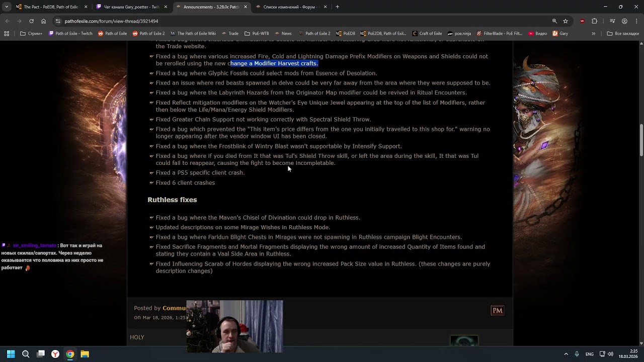
Task: Click the sir_smiling_tomato chat username
Action: click(34, 245)
